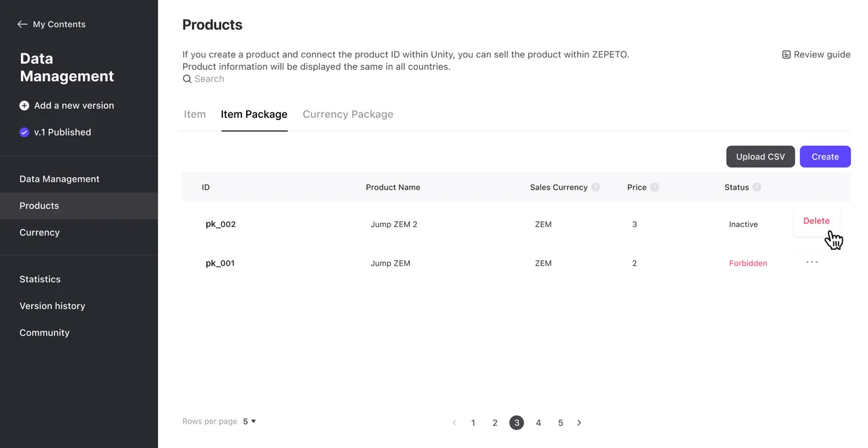Screen dimensions: 868x448
Task: Open the Search field via the magnifier icon
Action: (186, 79)
